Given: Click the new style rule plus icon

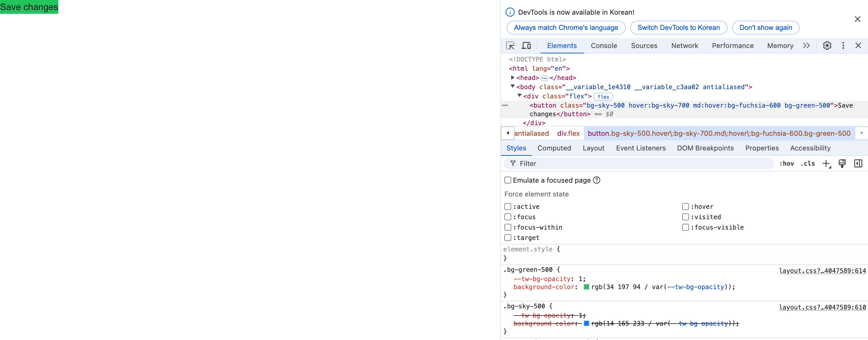Looking at the screenshot, I should pyautogui.click(x=826, y=164).
